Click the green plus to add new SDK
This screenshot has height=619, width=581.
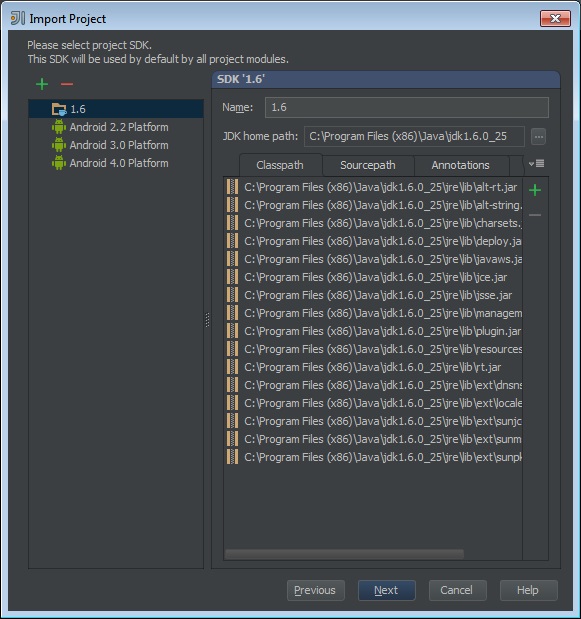click(x=42, y=84)
